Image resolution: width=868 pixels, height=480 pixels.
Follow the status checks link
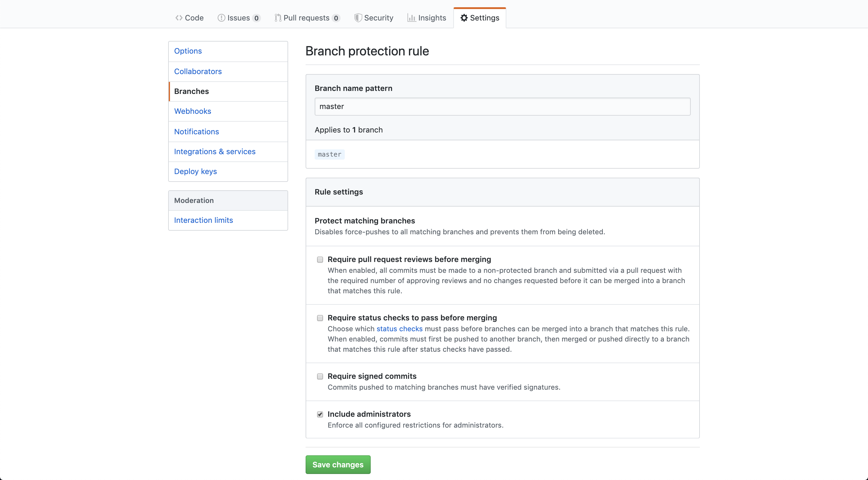399,329
